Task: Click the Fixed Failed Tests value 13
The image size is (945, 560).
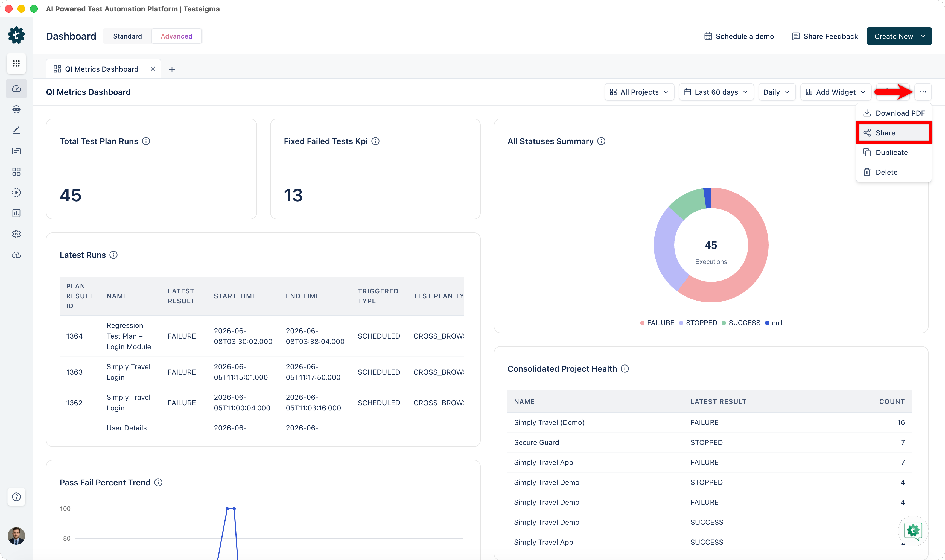Action: click(x=293, y=195)
